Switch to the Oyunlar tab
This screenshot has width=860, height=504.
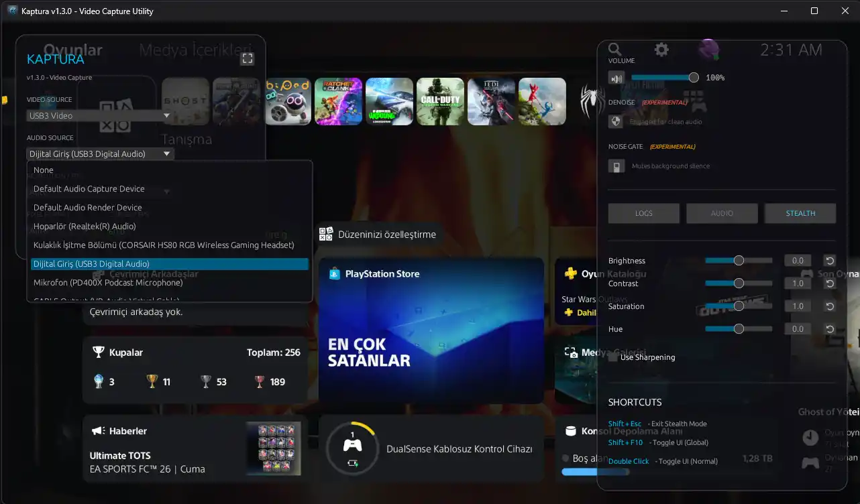point(73,50)
